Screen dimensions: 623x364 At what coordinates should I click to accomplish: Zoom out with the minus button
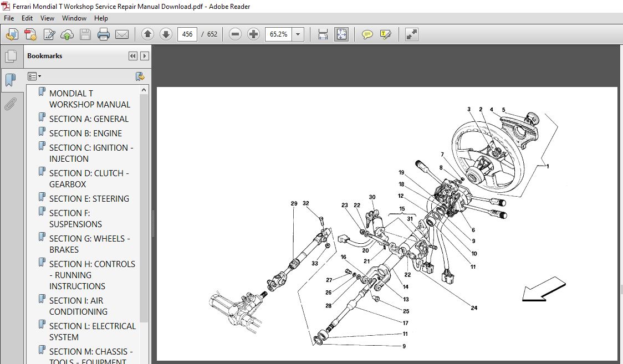[x=235, y=34]
